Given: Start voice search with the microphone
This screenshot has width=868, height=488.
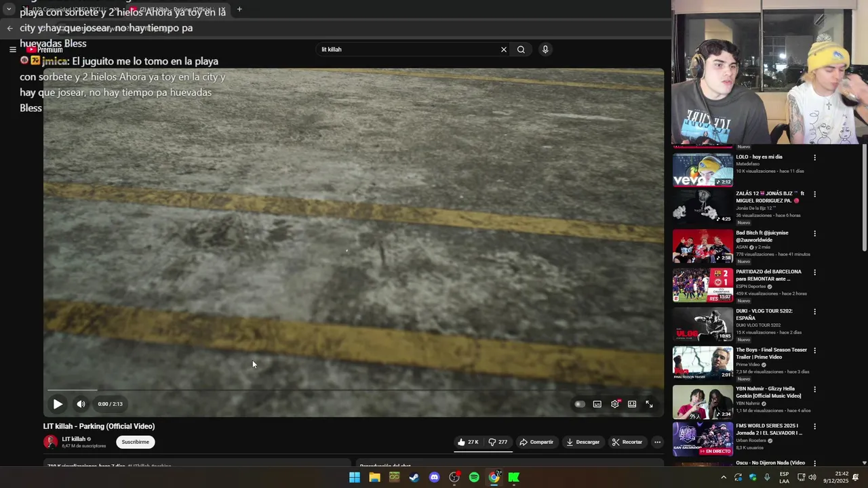Looking at the screenshot, I should 545,49.
